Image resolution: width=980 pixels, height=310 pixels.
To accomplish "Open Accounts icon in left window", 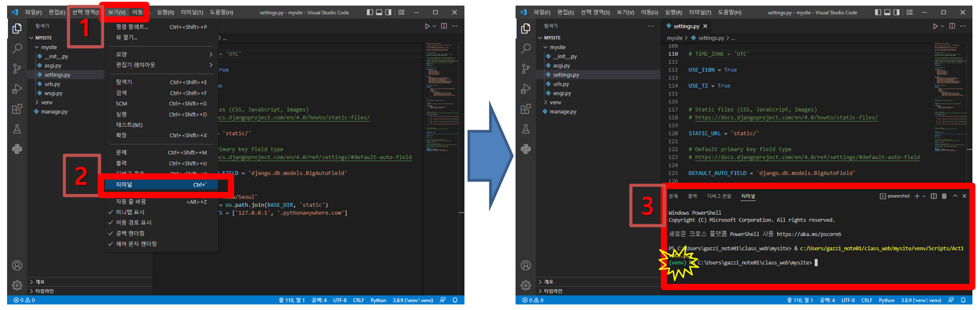I will 17,265.
